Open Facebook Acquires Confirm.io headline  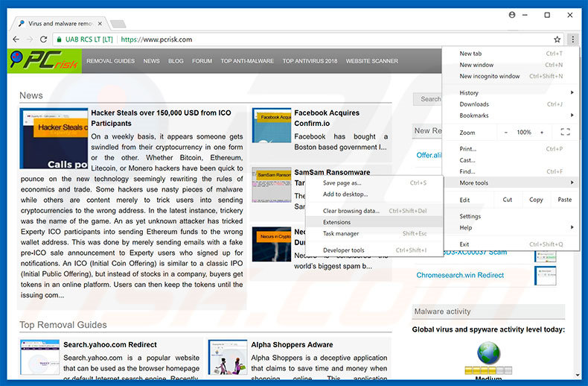click(x=327, y=118)
